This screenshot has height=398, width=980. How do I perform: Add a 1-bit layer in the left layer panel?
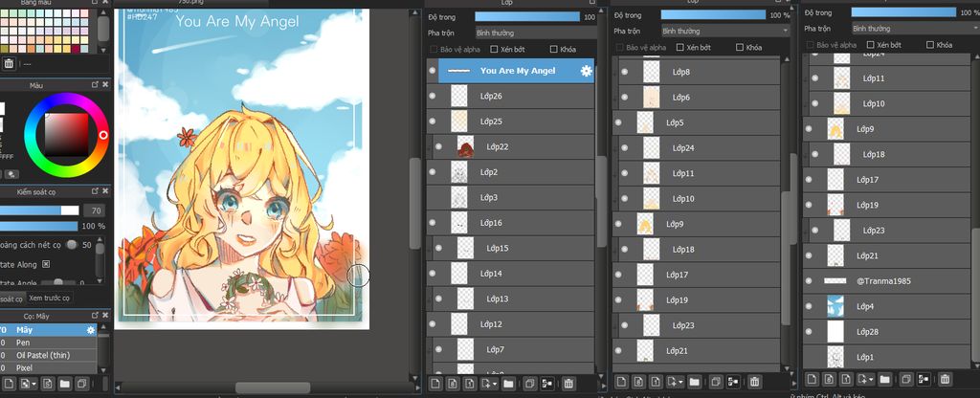tap(470, 383)
